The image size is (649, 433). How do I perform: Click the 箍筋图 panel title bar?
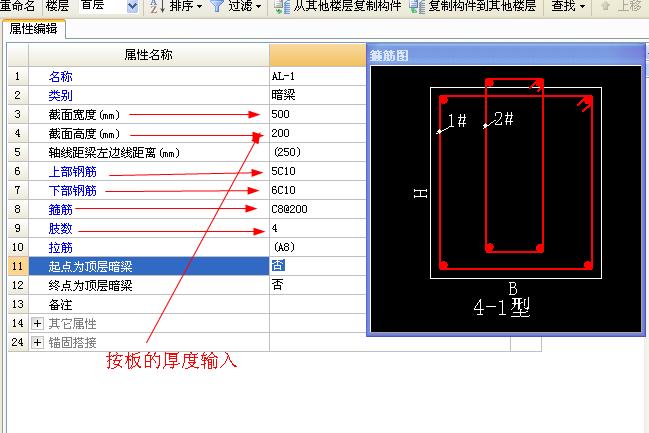click(x=505, y=55)
